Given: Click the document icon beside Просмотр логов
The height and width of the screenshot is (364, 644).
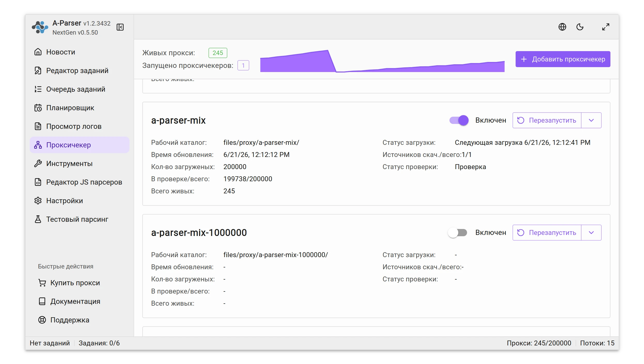Looking at the screenshot, I should pos(38,126).
